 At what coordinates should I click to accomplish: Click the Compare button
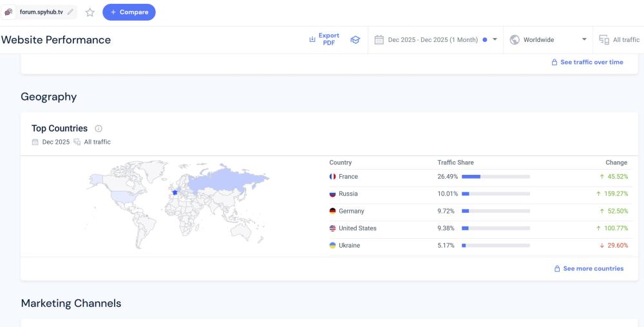tap(129, 12)
